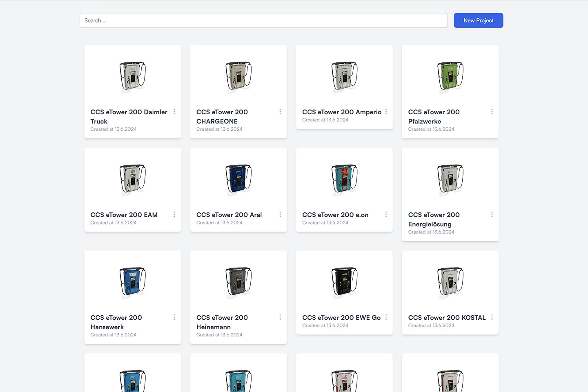588x392 pixels.
Task: Open three-dot menu on EAM card
Action: click(174, 214)
